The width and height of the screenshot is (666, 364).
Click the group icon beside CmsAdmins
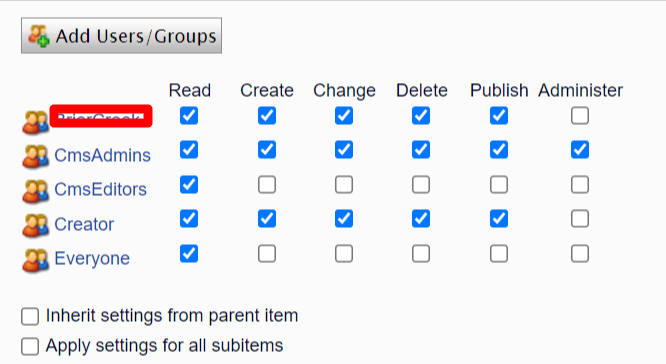[x=36, y=156]
